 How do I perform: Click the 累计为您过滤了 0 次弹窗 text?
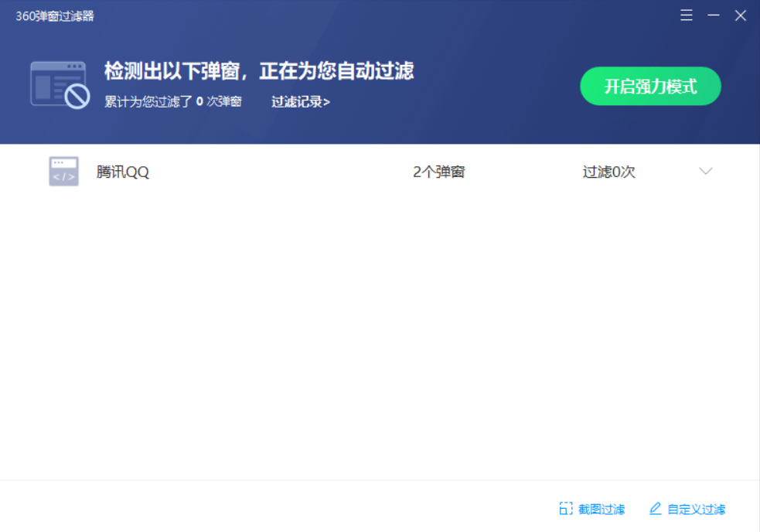coord(173,102)
